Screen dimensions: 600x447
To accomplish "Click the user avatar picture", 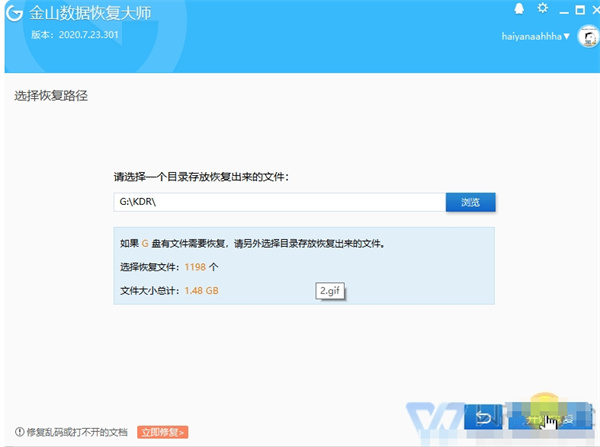I will click(588, 37).
